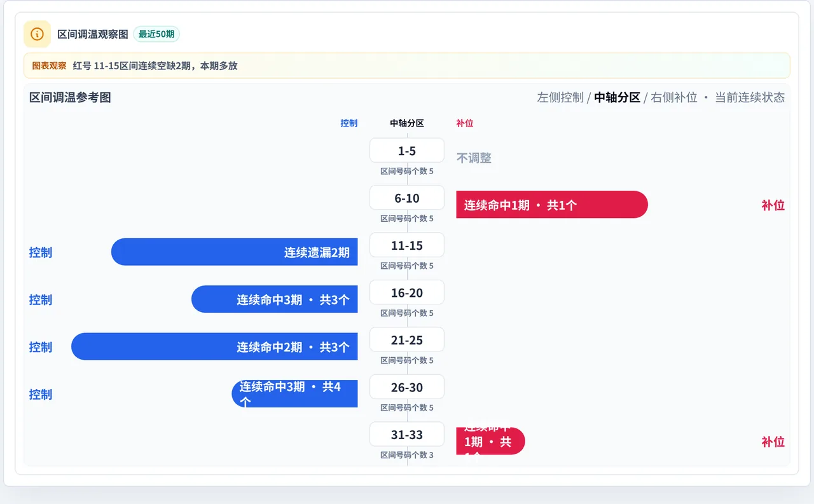
Task: Click the bold 中轴分区 legend text
Action: (x=617, y=97)
